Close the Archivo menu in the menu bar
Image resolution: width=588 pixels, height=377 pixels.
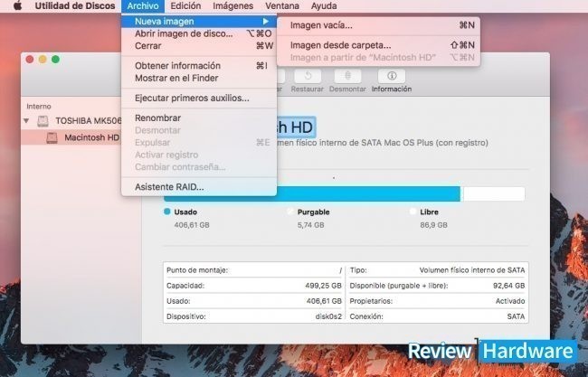click(x=143, y=5)
